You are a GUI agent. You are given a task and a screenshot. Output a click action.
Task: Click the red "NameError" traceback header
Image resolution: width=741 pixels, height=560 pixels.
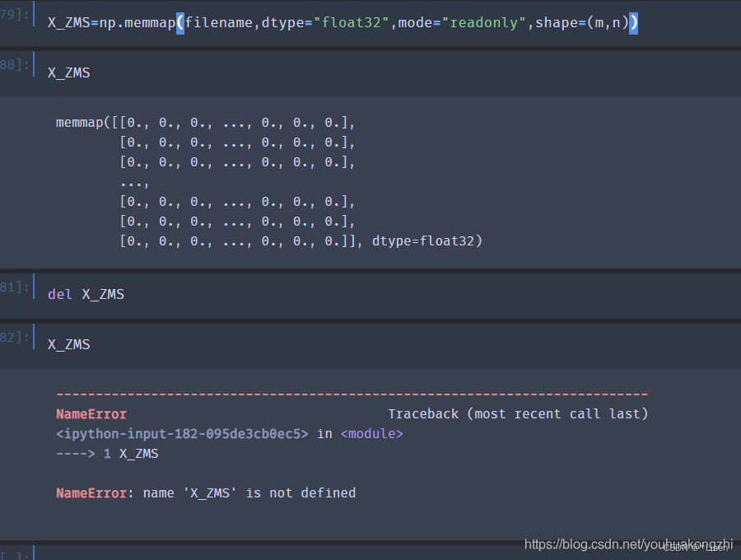(91, 414)
